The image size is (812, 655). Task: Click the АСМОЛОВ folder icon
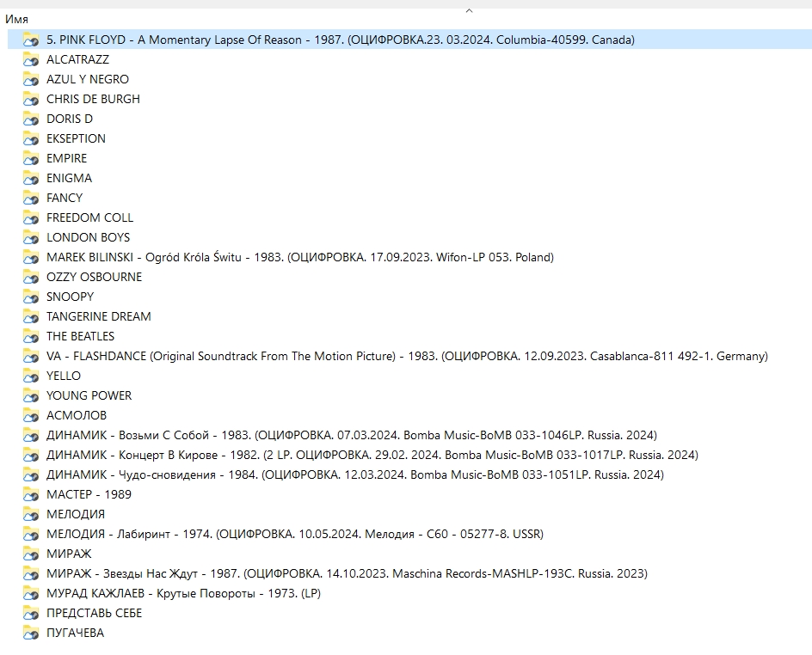[x=31, y=415]
